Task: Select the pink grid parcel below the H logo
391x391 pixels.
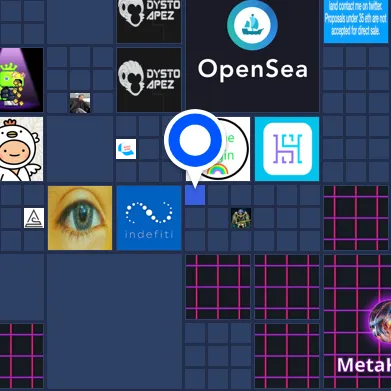Action: [x=287, y=287]
